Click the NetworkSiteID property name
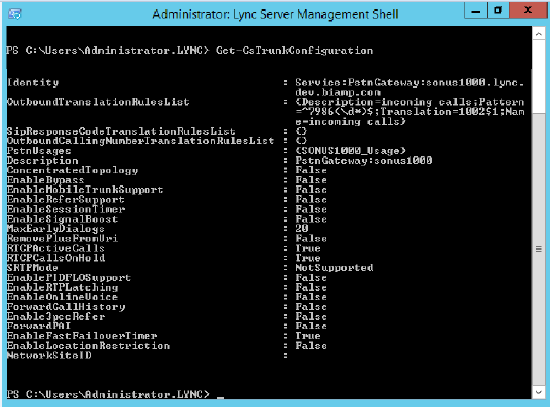This screenshot has width=550, height=407. (49, 355)
